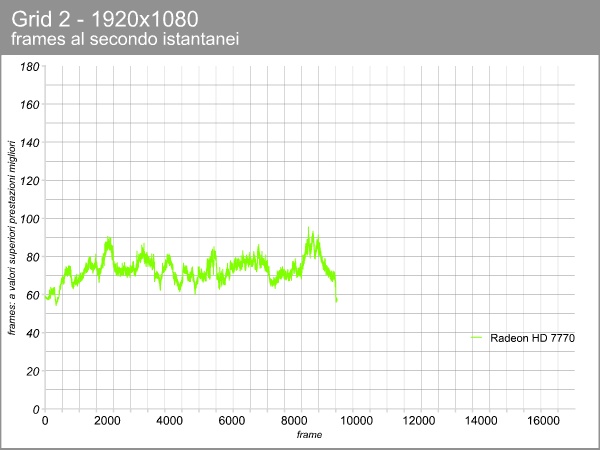Viewport: 600px width, 450px height.
Task: Click the y-axis value 160
Action: tap(30, 105)
